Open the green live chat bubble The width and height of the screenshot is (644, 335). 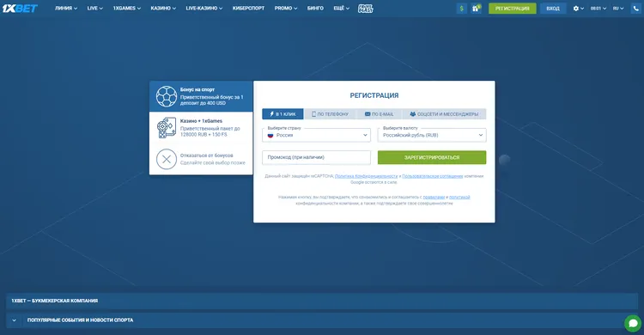pos(633,323)
